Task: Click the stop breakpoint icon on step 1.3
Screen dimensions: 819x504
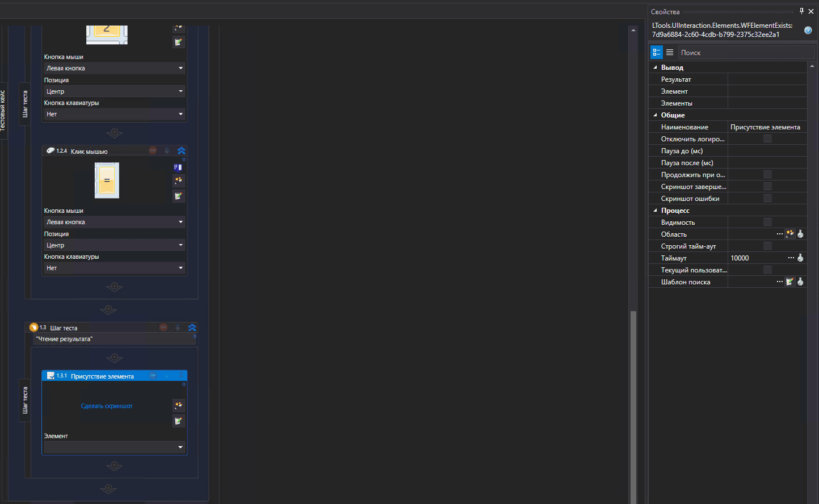Action: [163, 327]
